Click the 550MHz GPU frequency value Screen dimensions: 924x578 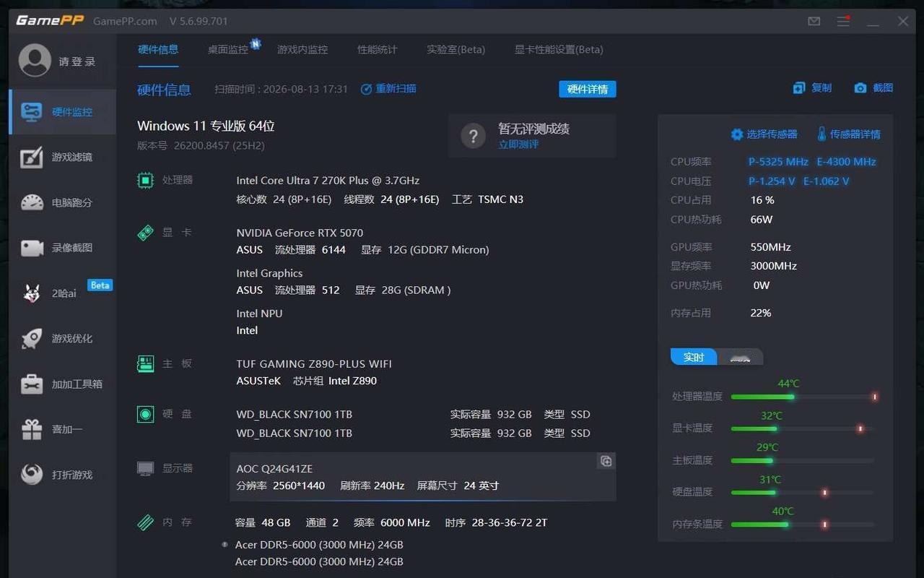point(770,247)
